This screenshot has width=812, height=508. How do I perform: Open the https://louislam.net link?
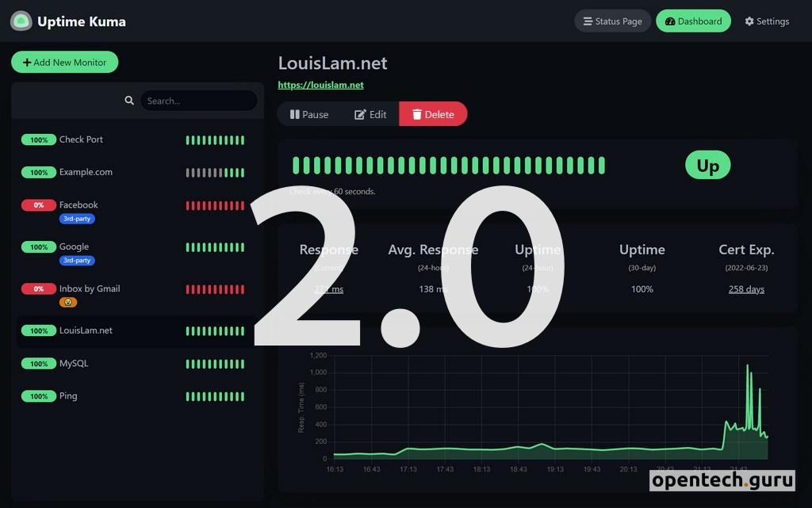(x=320, y=85)
